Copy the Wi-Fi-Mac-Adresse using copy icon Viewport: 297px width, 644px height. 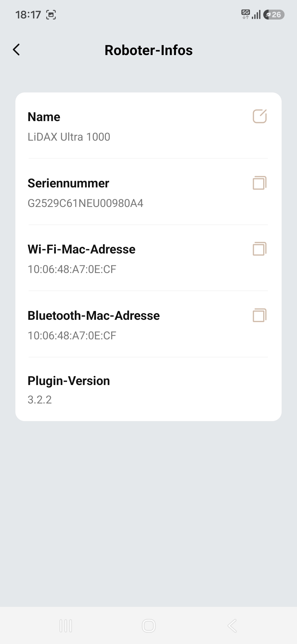(260, 249)
